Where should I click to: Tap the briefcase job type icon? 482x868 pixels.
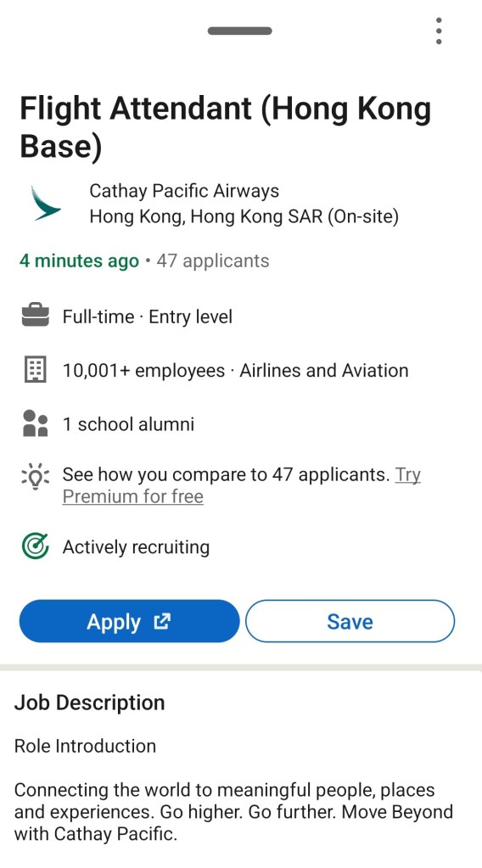click(36, 316)
